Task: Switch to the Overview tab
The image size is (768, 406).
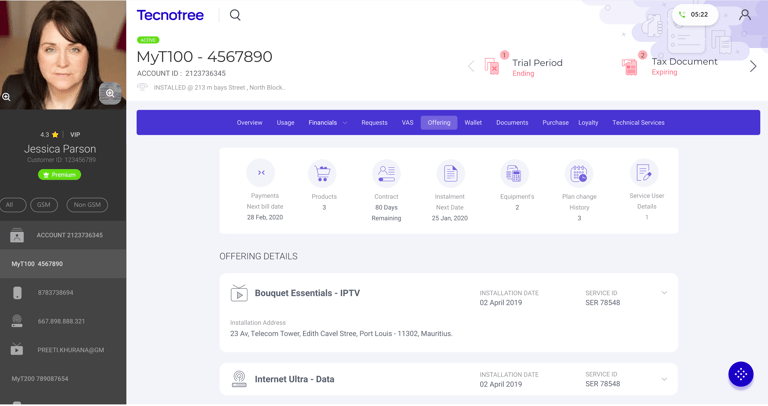Action: [249, 123]
